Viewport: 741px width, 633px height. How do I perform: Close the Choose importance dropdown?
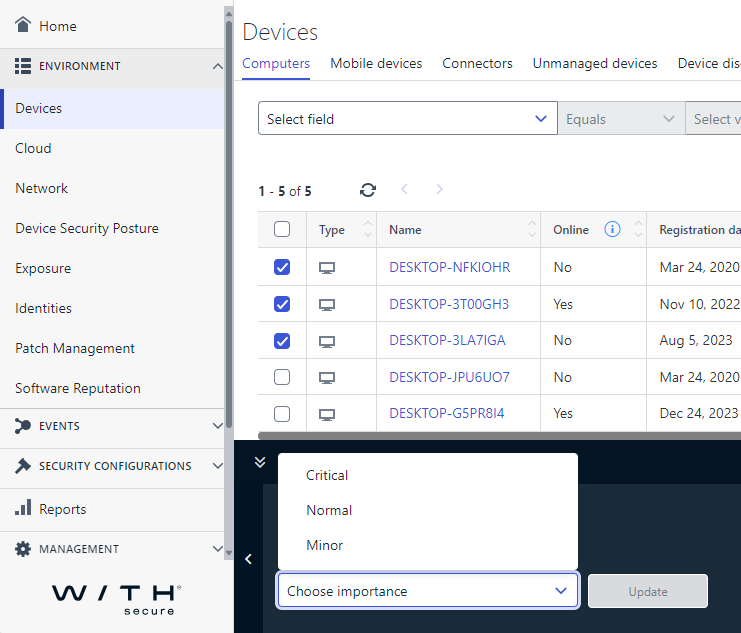click(x=428, y=590)
